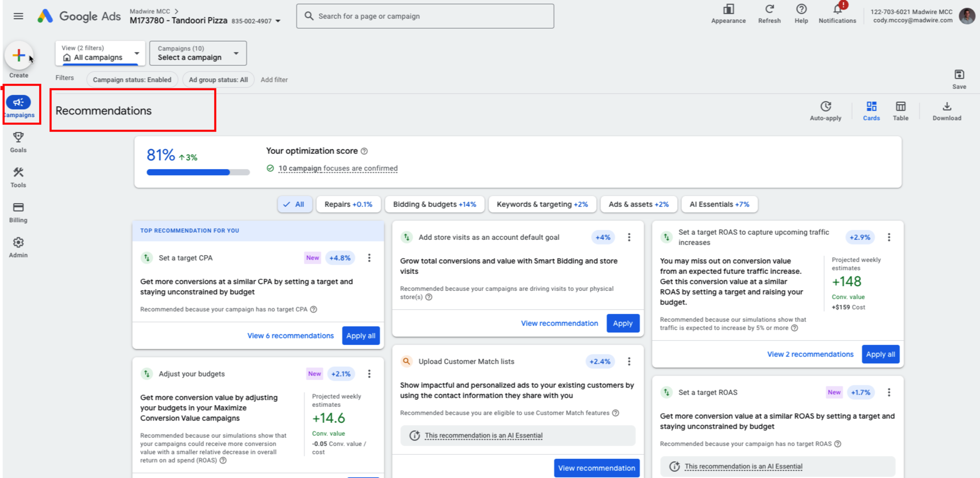Viewport: 980px width, 478px height.
Task: Open more options for Upload Customer Match
Action: 629,361
